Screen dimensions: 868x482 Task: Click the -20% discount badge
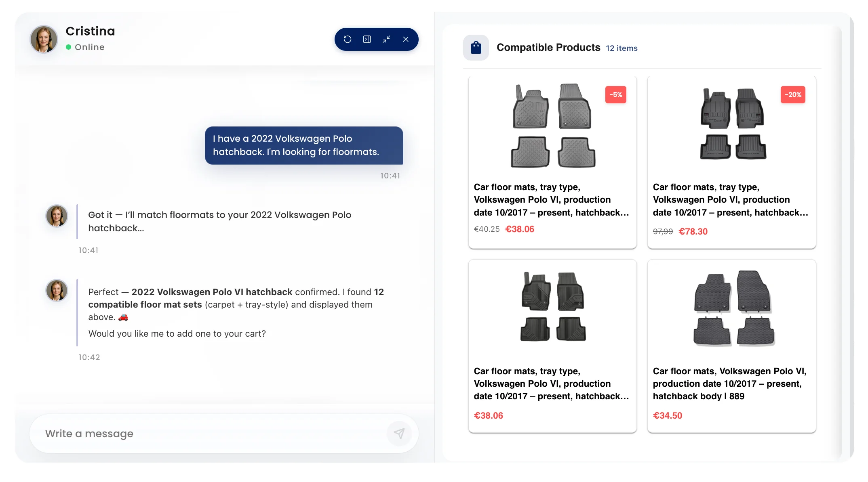click(x=793, y=95)
